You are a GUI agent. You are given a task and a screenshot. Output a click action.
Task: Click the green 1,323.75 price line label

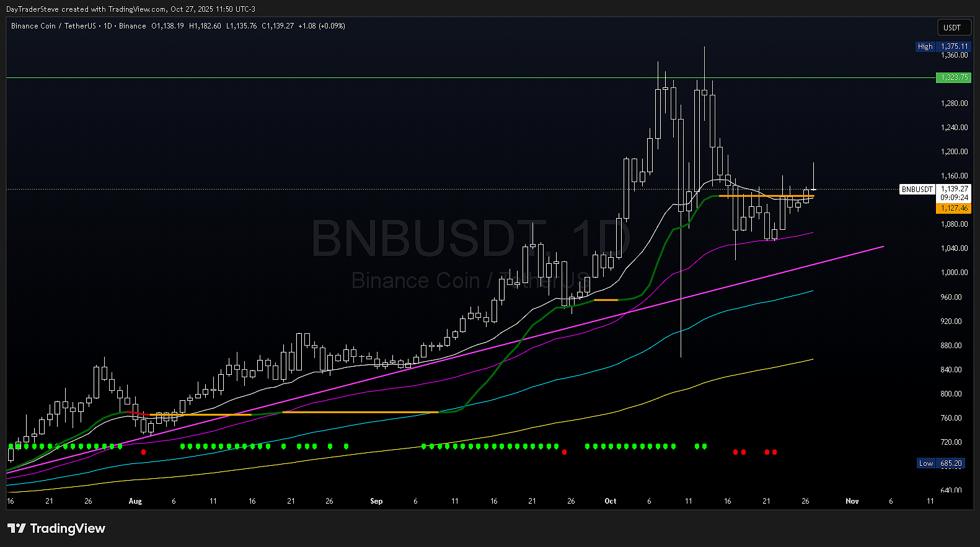(953, 77)
